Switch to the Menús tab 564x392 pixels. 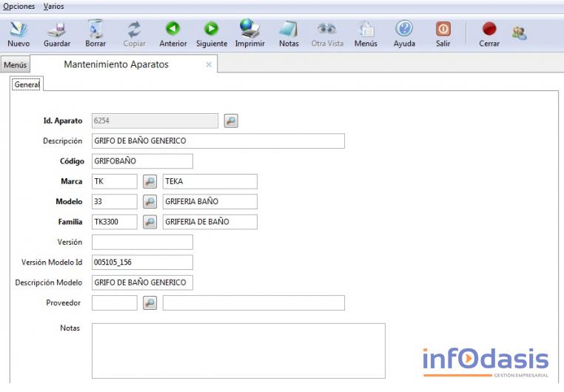coord(16,65)
